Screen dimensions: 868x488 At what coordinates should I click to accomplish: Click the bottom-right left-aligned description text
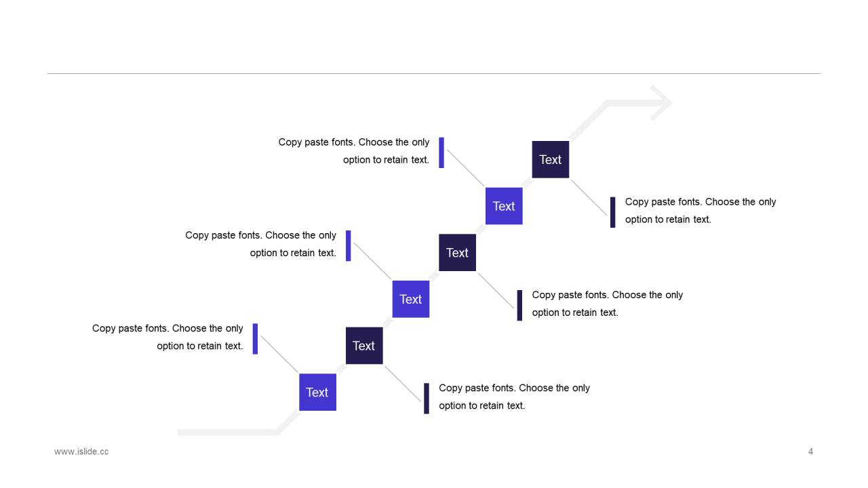(515, 396)
